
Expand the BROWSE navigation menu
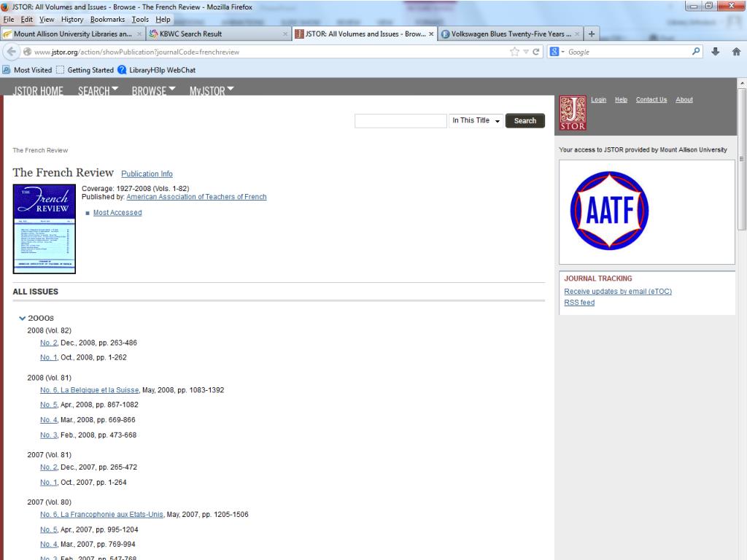click(153, 90)
